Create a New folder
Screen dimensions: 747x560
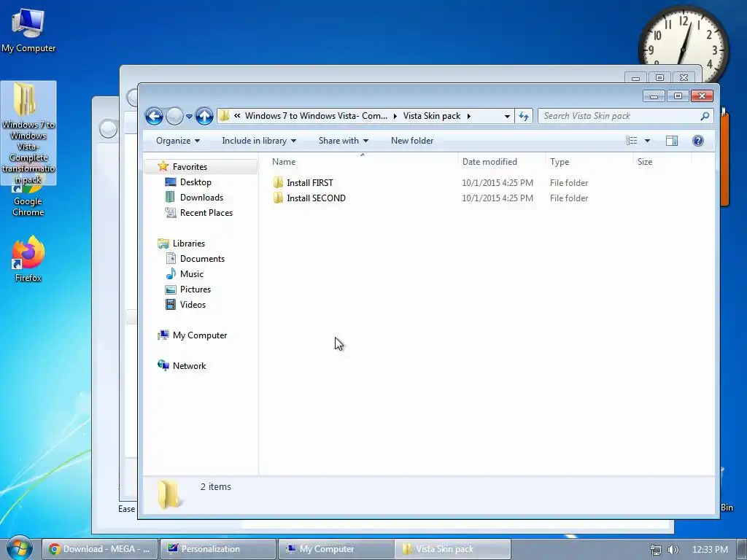[412, 141]
